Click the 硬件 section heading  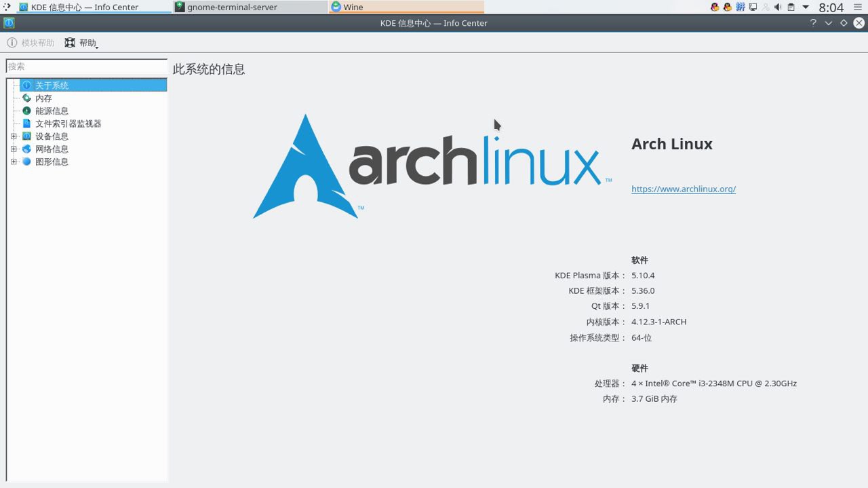[x=640, y=368]
